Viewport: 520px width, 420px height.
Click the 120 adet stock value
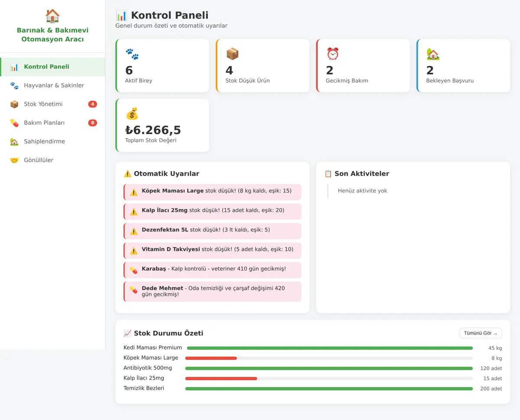point(491,368)
